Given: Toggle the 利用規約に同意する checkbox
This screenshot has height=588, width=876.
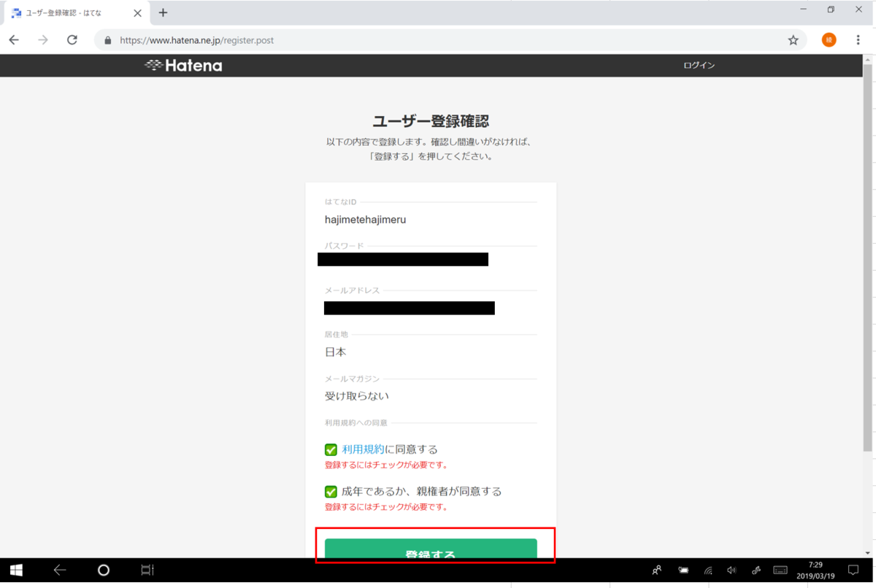Looking at the screenshot, I should coord(331,449).
